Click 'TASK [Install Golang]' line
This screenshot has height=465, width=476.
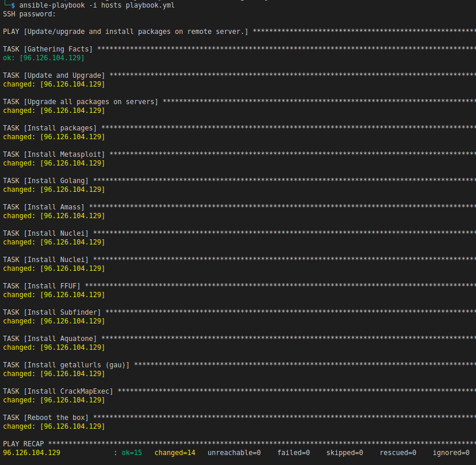[46, 181]
